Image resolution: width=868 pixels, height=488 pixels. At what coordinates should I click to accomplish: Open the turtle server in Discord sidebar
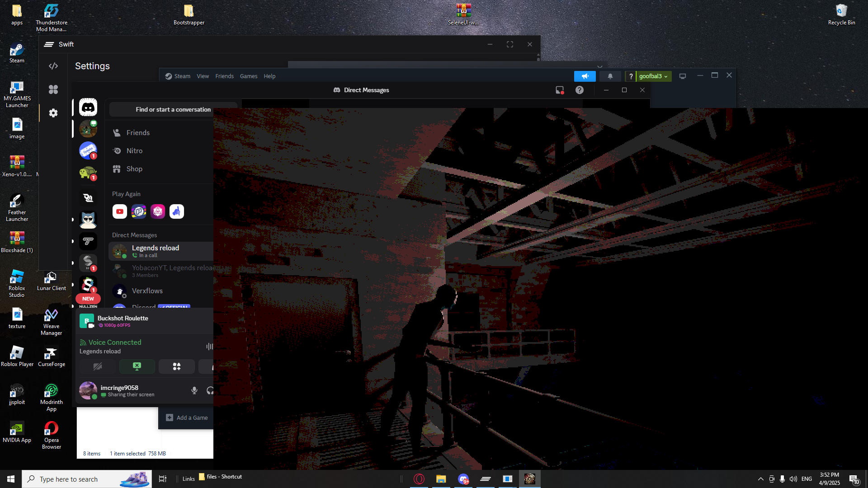pos(88,173)
